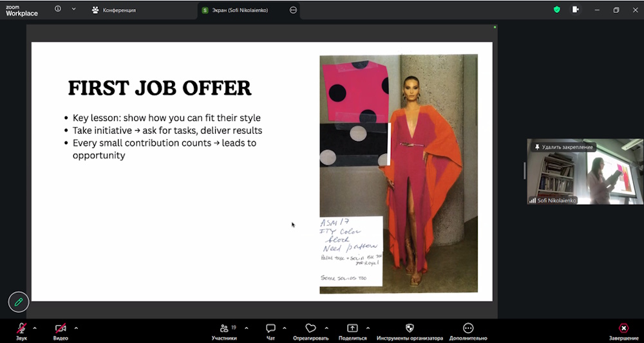Open the Дополнительно more options icon
644x343 pixels.
coord(468,328)
